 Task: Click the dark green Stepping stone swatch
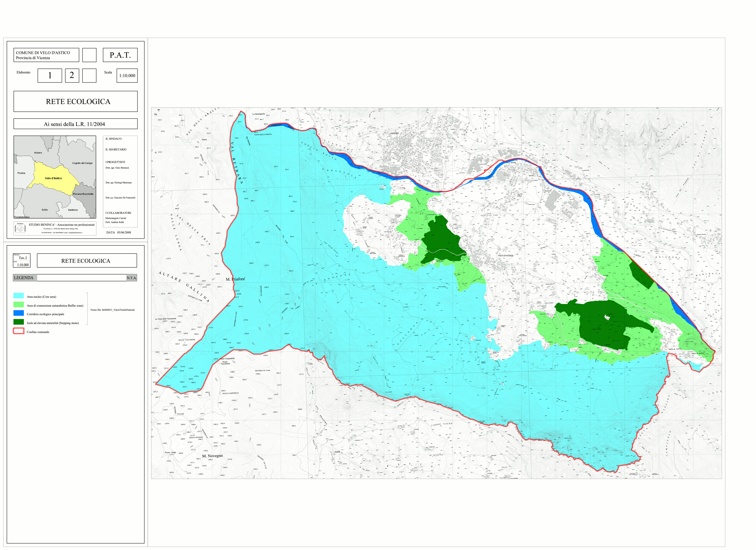[19, 322]
